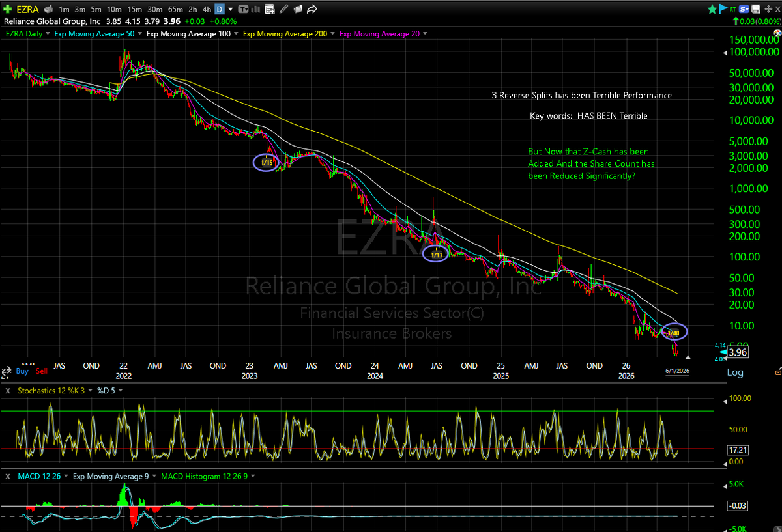Select the 4h timeframe

[207, 9]
